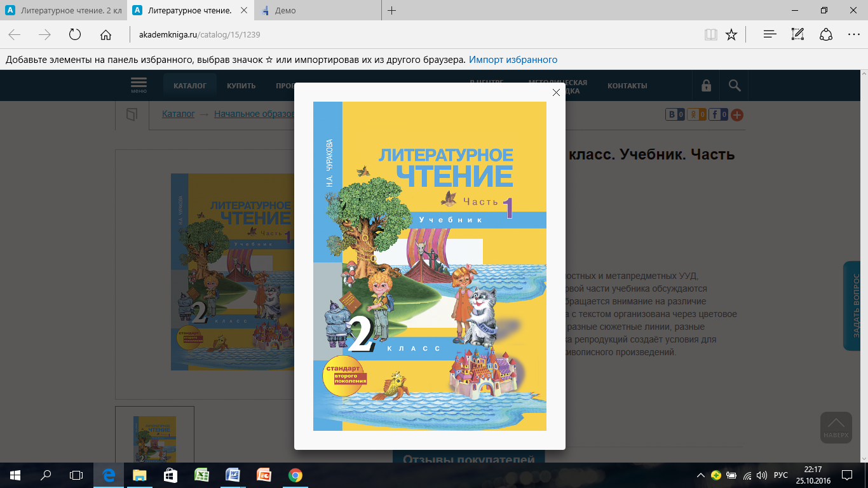
Task: Open Word from taskbar
Action: pyautogui.click(x=233, y=475)
